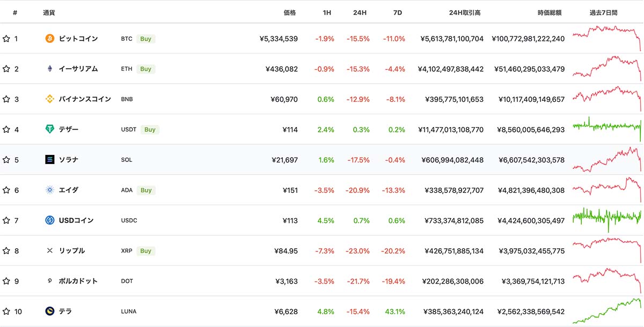The height and width of the screenshot is (327, 644).
Task: Sort by the 24H change column header
Action: [360, 12]
